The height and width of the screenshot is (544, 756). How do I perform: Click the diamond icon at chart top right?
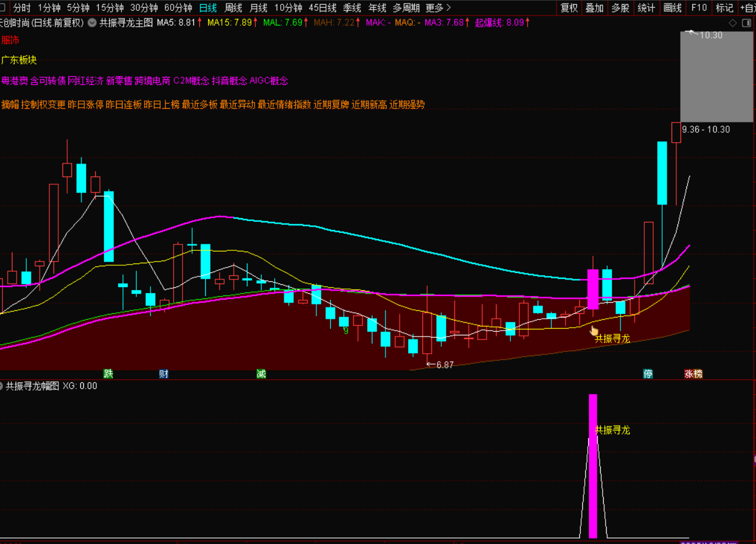click(x=733, y=23)
